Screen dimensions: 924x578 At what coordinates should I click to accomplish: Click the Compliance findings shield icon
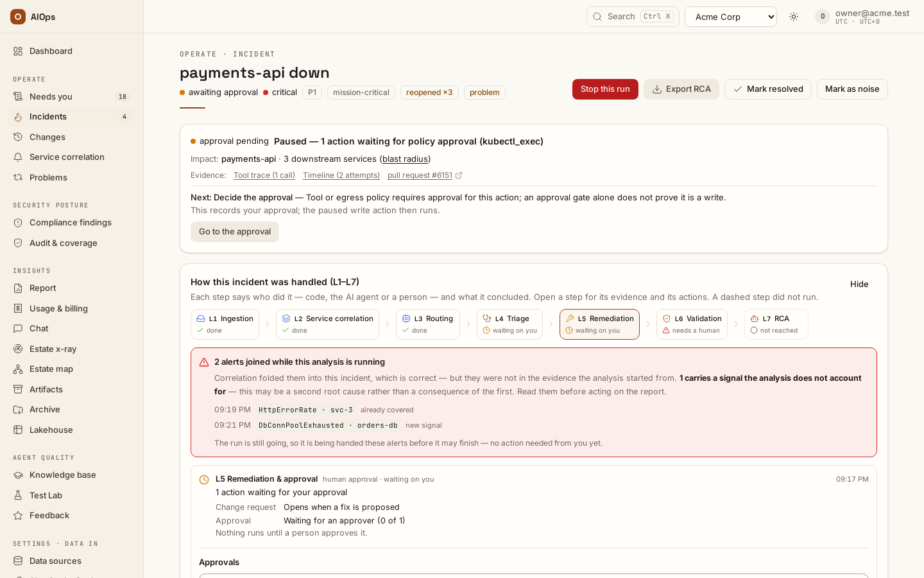(x=18, y=223)
